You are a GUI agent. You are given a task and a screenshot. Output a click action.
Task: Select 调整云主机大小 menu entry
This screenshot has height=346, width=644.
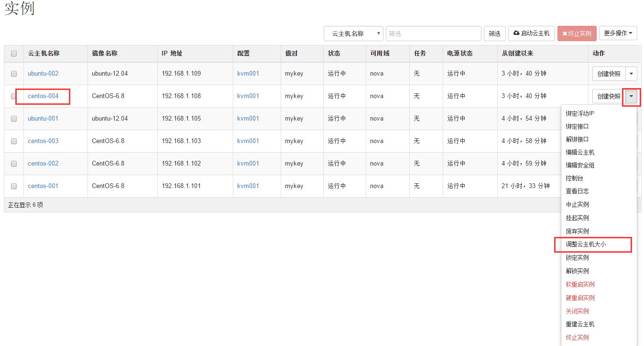tap(599, 245)
